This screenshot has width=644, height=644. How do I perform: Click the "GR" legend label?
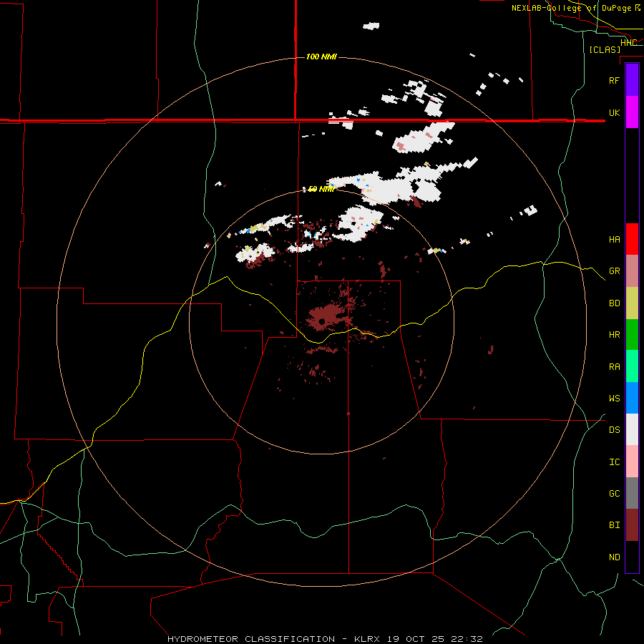coord(614,271)
